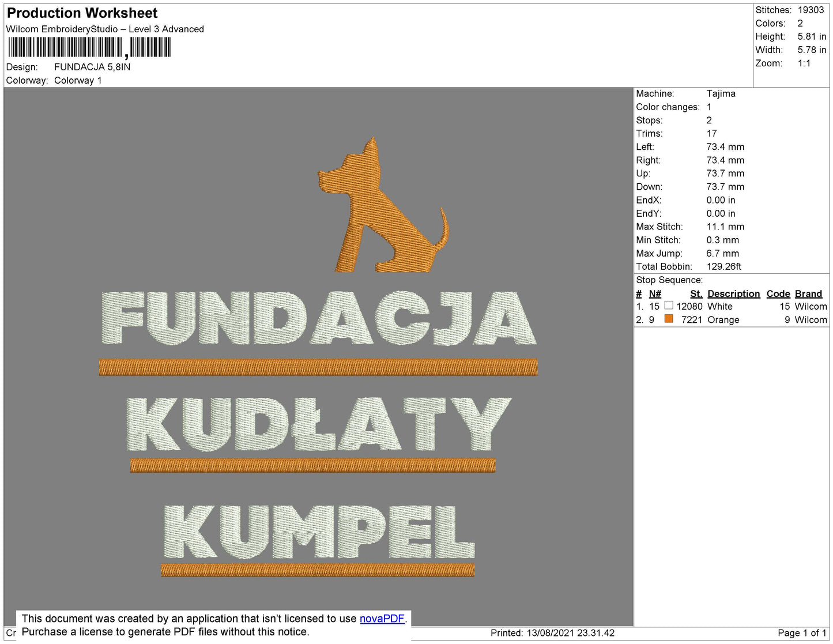Click the design name 'FUNDACJA 5,8IN'
This screenshot has width=833, height=644.
click(x=92, y=67)
